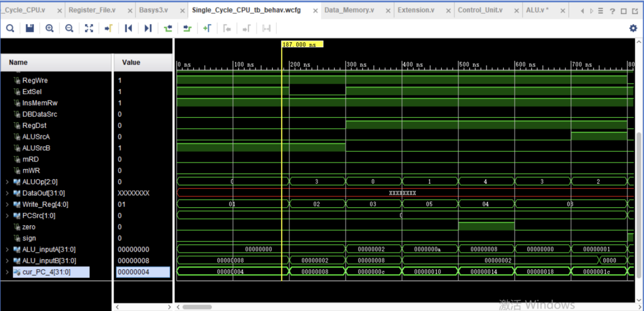Click Write_Reg value 01

tap(122, 204)
